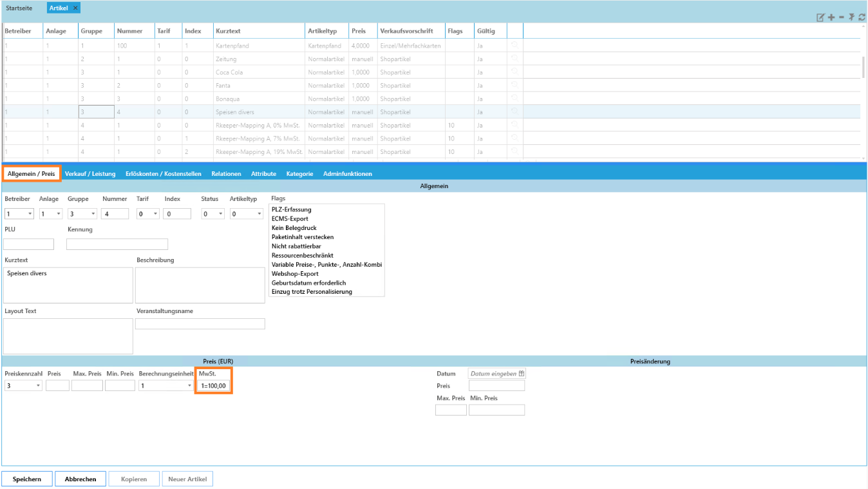Image resolution: width=868 pixels, height=489 pixels.
Task: Open the Verkauf / Leistung tab
Action: point(90,174)
